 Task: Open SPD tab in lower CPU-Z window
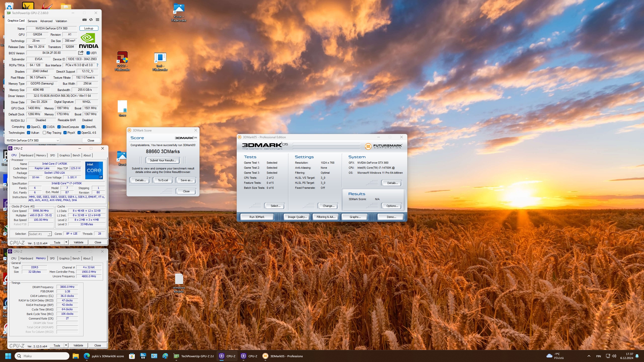click(x=52, y=258)
